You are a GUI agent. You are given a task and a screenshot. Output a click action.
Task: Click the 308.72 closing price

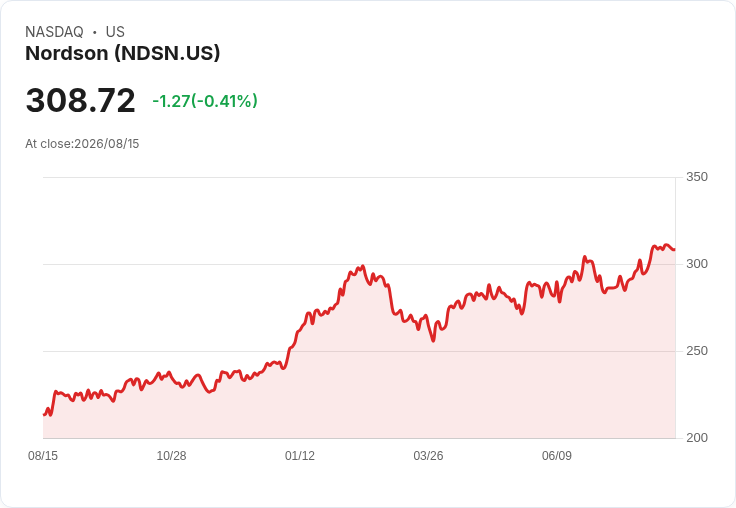(80, 100)
